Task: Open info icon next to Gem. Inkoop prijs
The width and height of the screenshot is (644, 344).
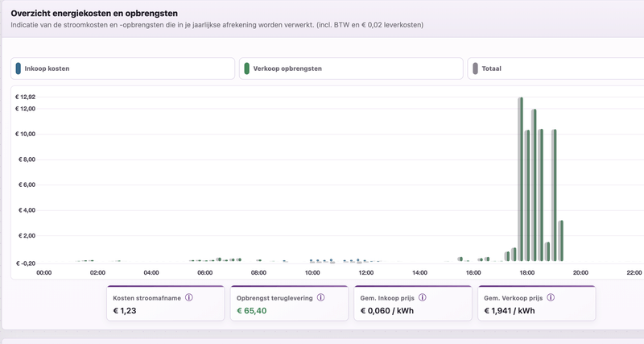Action: 422,297
